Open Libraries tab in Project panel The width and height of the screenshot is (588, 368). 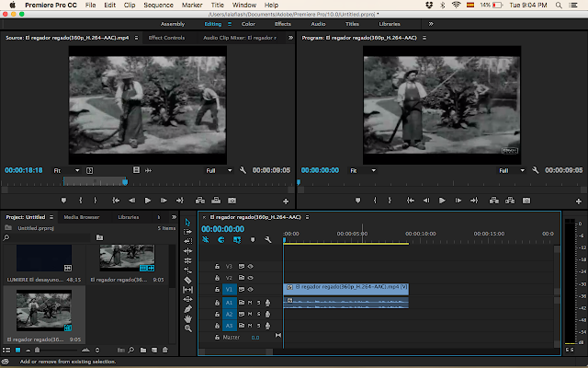pos(129,217)
